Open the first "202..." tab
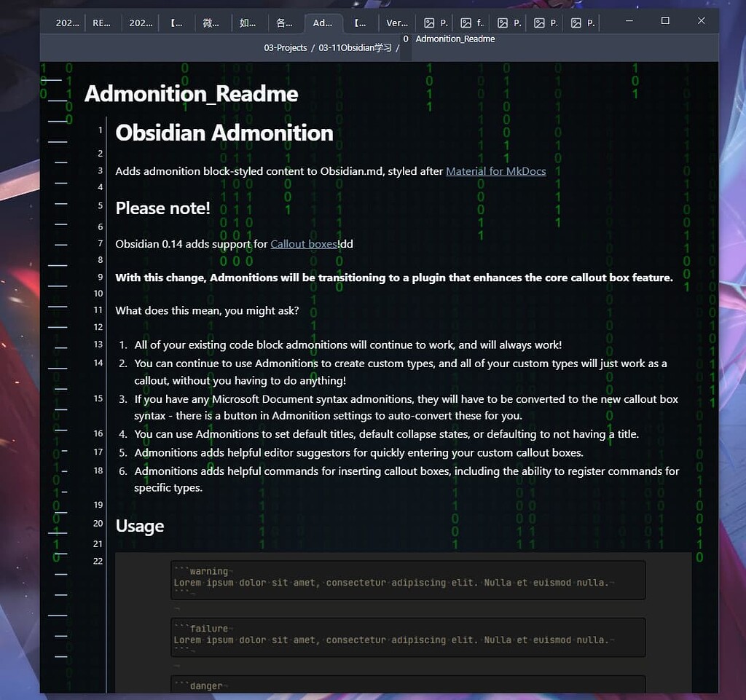Viewport: 746px width, 700px height. pyautogui.click(x=66, y=23)
